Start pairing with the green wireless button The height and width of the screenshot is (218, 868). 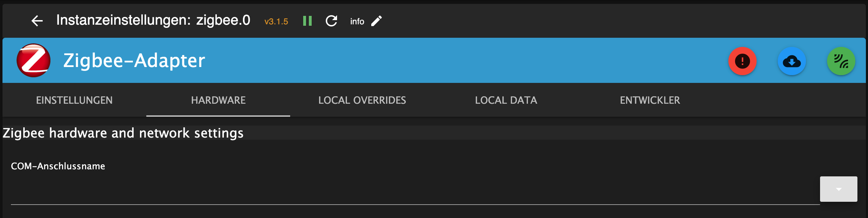coord(841,61)
